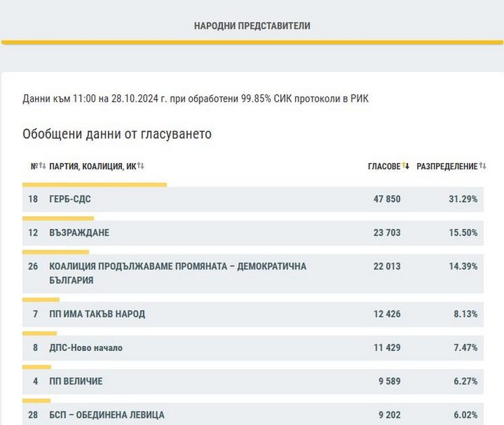Sort table by № column icon
Viewport: 504px width, 425px height.
coord(42,166)
